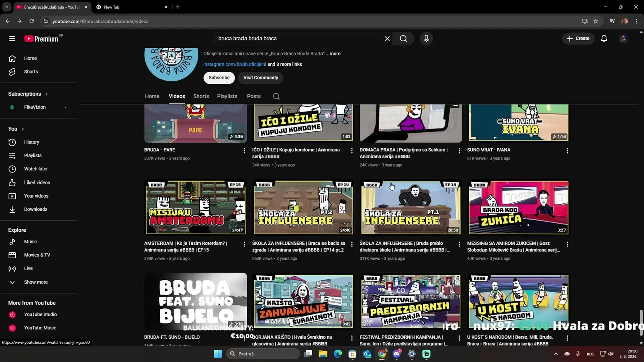The image size is (644, 362).
Task: Open File Explorer from the taskbar
Action: point(323,354)
